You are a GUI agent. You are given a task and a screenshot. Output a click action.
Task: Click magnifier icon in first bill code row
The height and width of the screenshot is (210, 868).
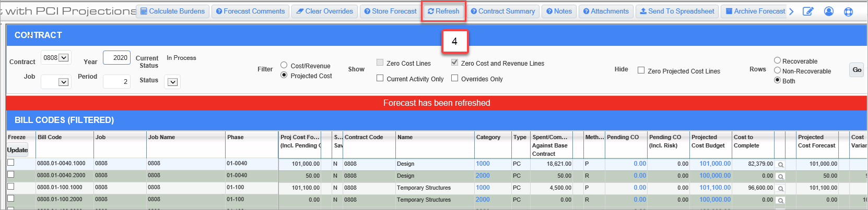[780, 165]
